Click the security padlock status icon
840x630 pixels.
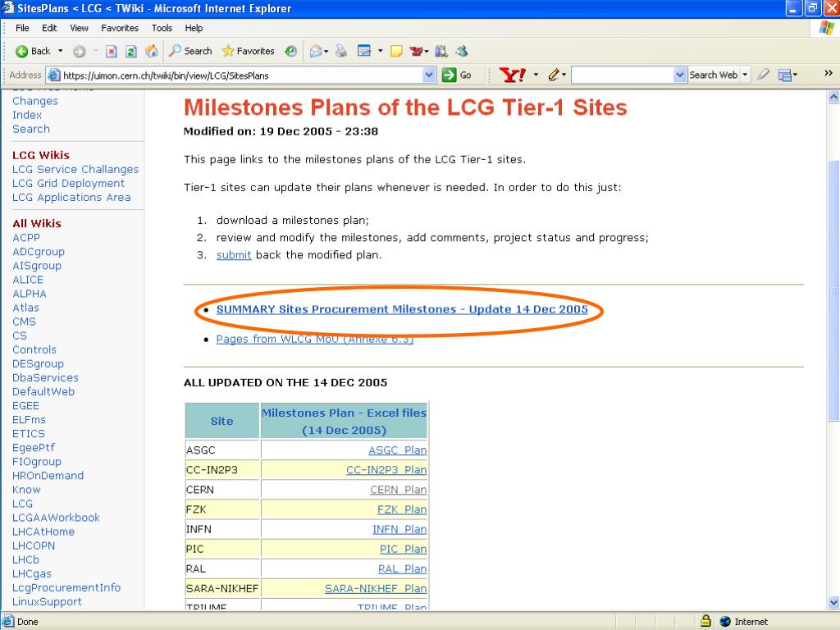coord(706,621)
